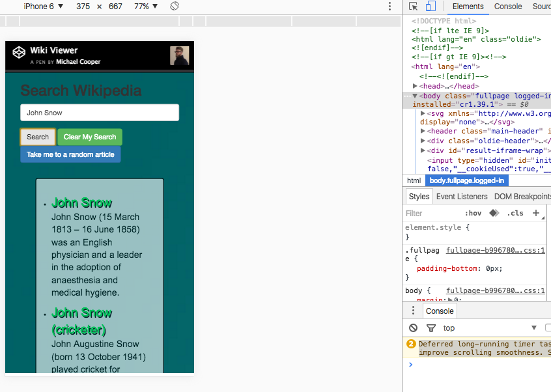Open the console drawer three-dot menu
The image size is (551, 392).
point(413,311)
